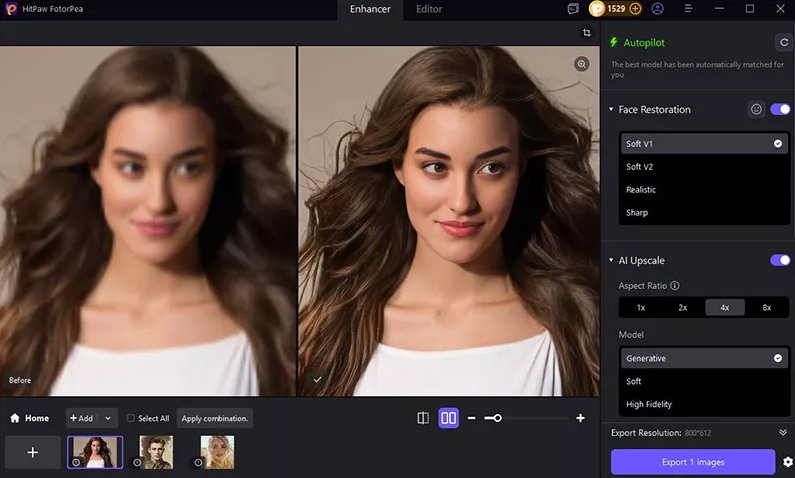This screenshot has width=795, height=478.
Task: Click the + Add button
Action: (82, 418)
